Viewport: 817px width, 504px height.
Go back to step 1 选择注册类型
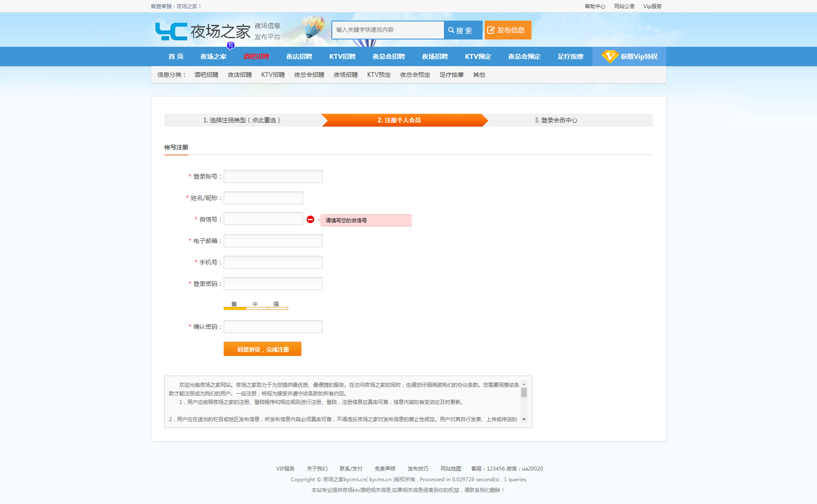point(242,120)
